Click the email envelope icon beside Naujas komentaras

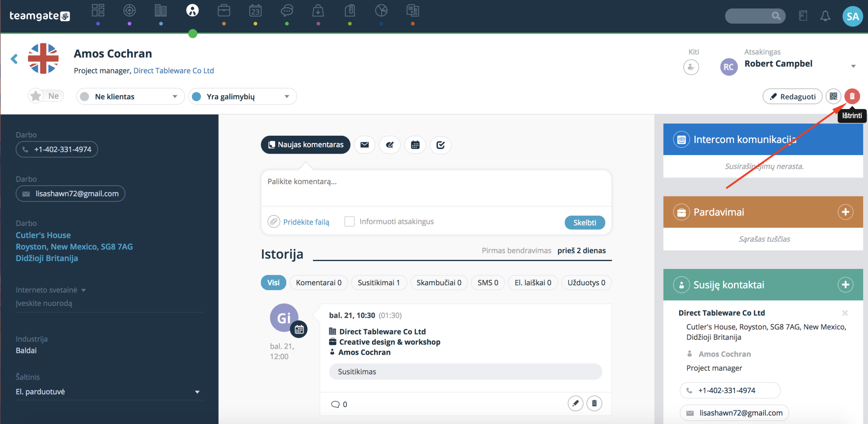pos(364,145)
